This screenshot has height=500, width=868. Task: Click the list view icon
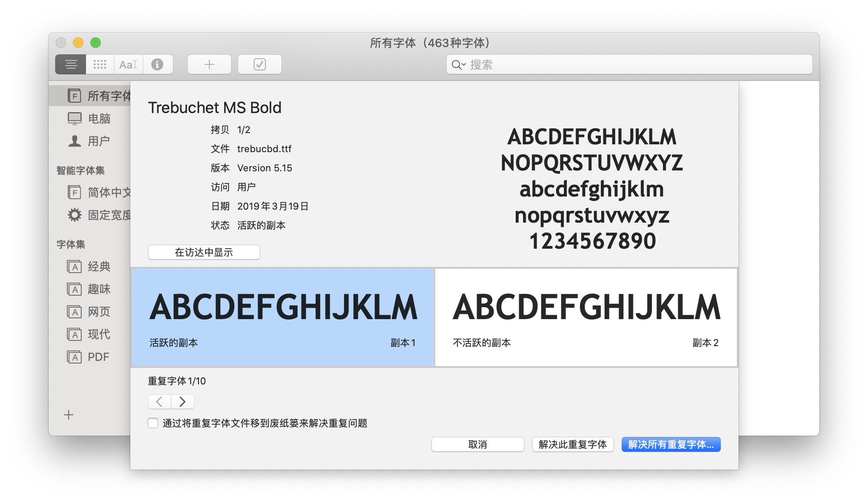coord(71,64)
